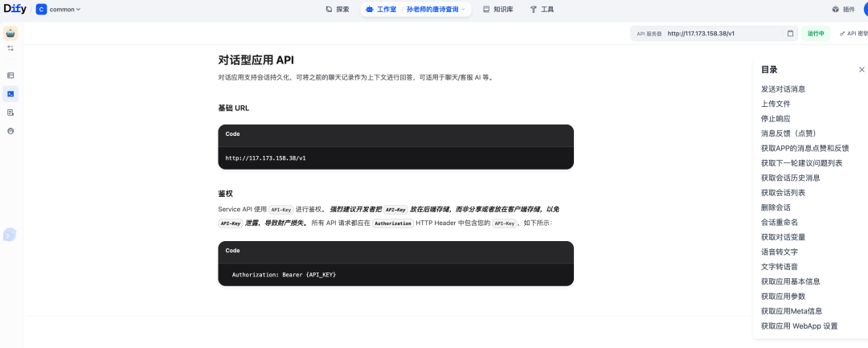Open the API 密钥 key button
The image size is (868, 348).
point(853,34)
